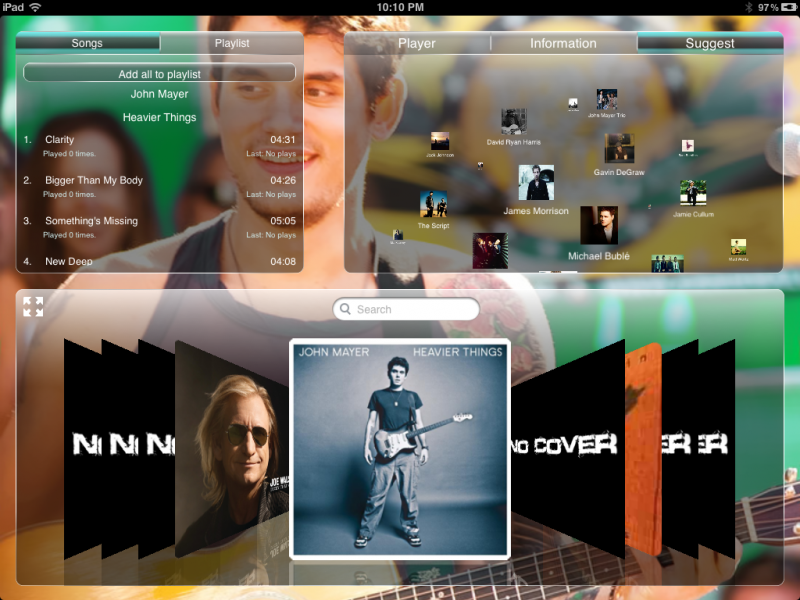
Task: Click the 10:10 PM clock
Action: click(x=400, y=7)
